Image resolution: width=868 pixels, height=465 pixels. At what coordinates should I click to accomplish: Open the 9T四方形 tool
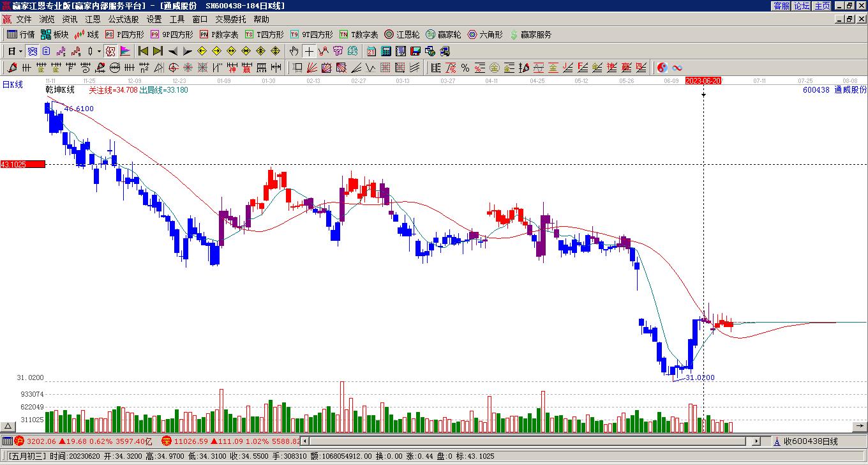coord(311,34)
